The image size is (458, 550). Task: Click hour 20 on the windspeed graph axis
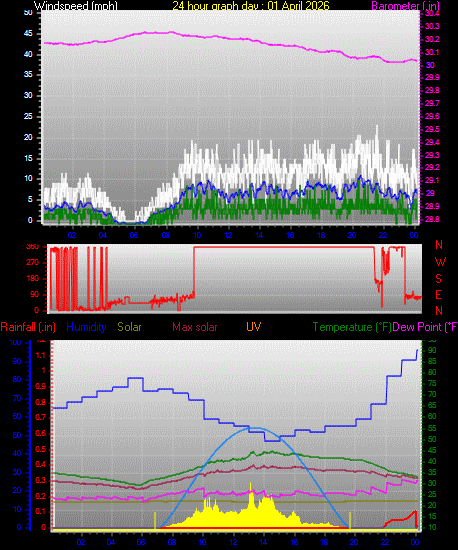(x=352, y=235)
